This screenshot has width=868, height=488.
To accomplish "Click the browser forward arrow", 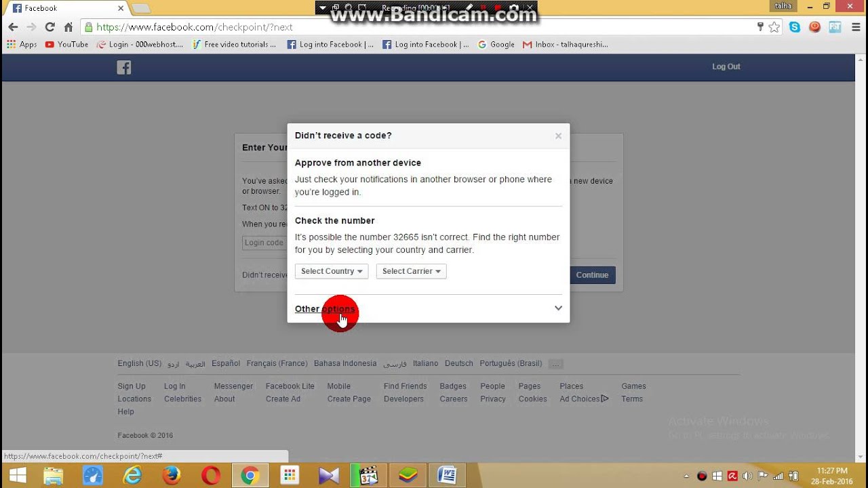I will pyautogui.click(x=31, y=27).
